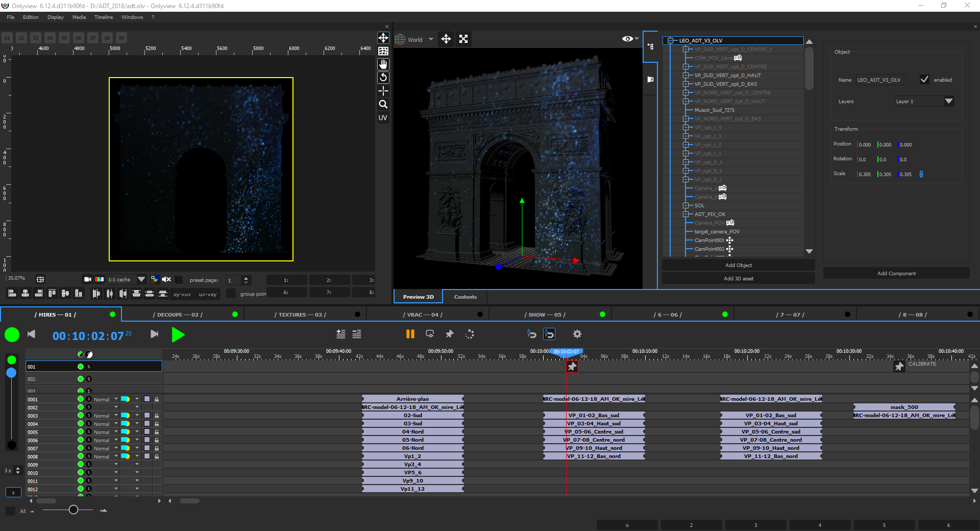Click the add track icon with plus
This screenshot has width=980, height=531.
[341, 334]
